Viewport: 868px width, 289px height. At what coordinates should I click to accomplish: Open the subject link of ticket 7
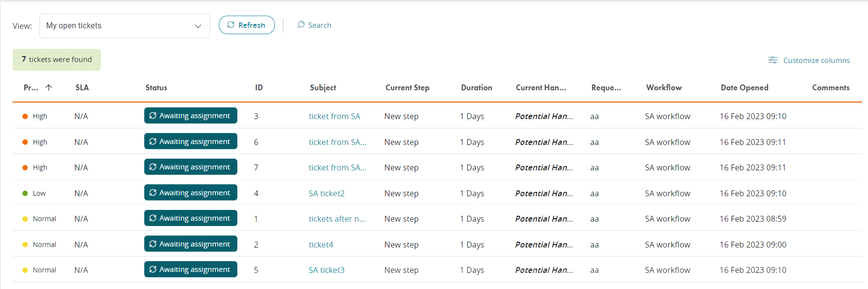click(337, 167)
